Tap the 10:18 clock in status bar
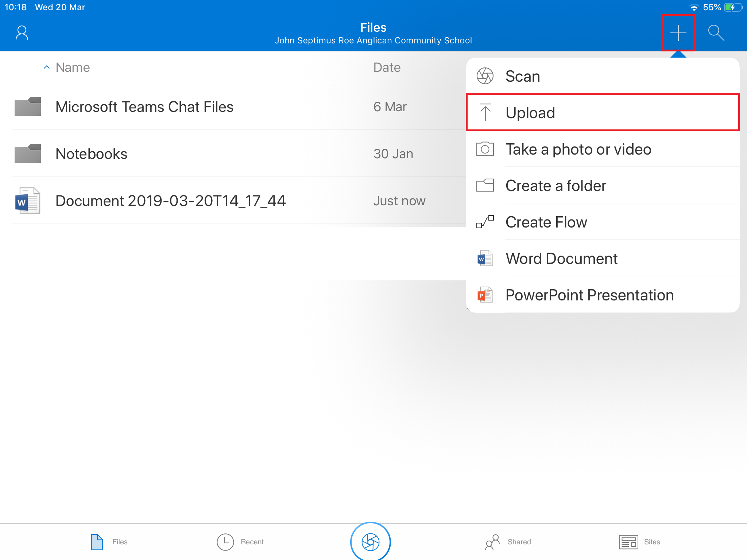747x560 pixels. [x=15, y=7]
